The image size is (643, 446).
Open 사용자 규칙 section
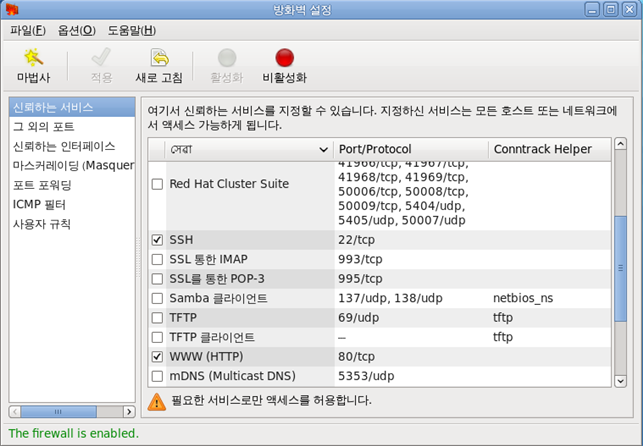[72, 224]
